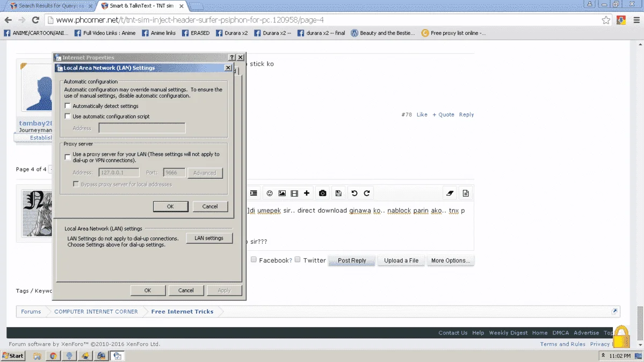This screenshot has width=644, height=362.
Task: Open the Free Internet Tricks breadcrumb
Action: (183, 312)
